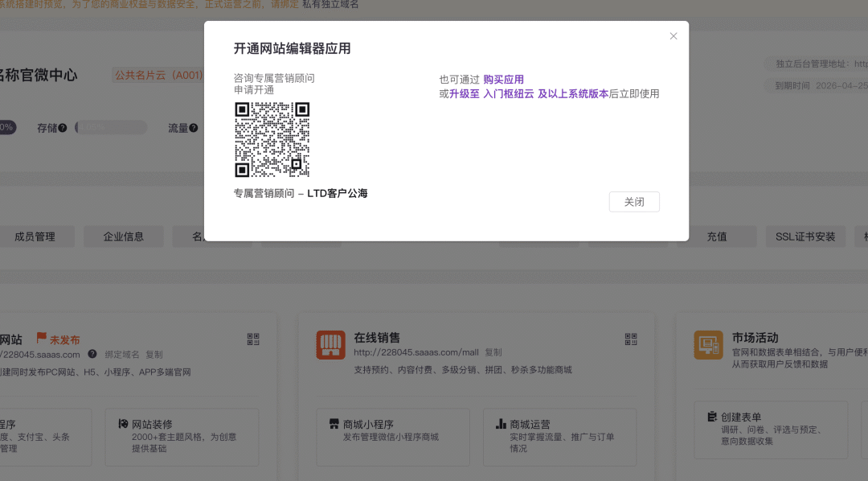
Task: Open the 在线销售 orange store icon
Action: 330,345
